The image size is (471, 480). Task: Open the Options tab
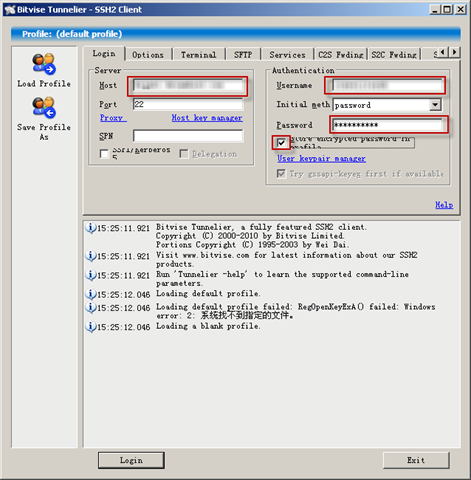148,55
